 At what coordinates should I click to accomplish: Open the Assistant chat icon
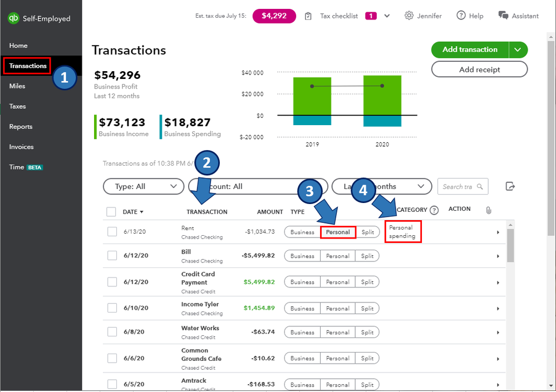pyautogui.click(x=503, y=16)
